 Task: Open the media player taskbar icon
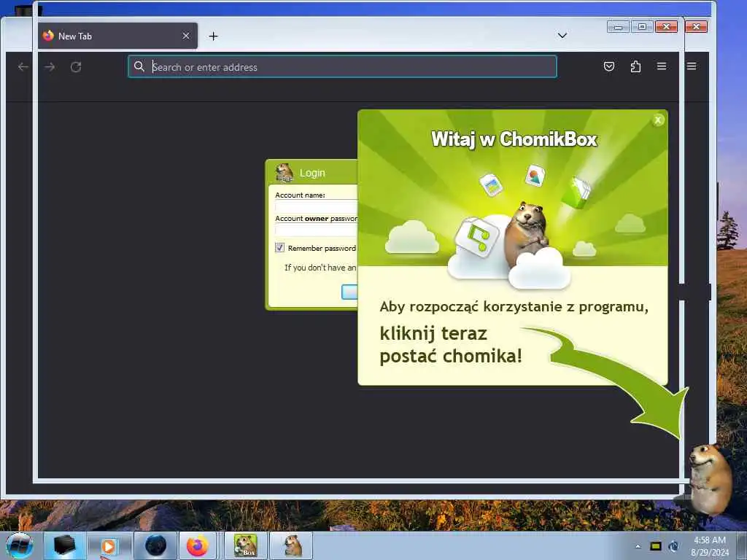(x=109, y=545)
